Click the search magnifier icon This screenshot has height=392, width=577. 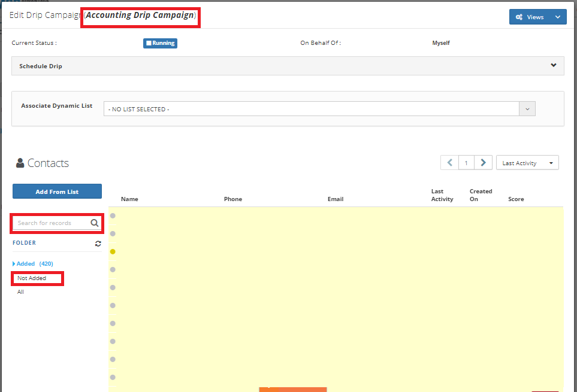tap(95, 223)
